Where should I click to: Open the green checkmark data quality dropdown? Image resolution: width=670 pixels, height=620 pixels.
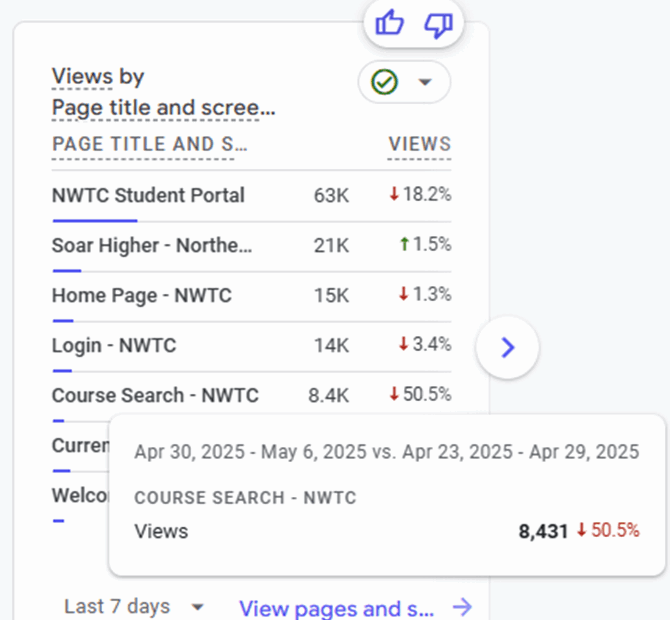tap(404, 82)
